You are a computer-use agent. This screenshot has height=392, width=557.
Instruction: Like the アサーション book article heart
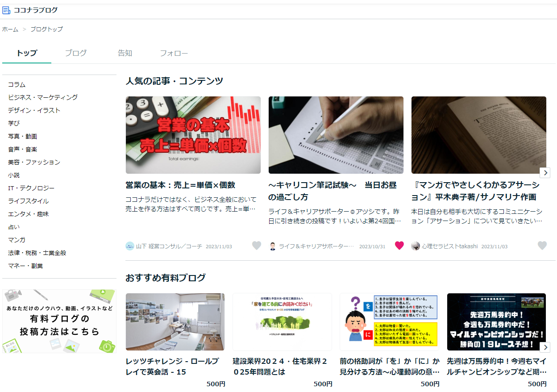click(542, 246)
